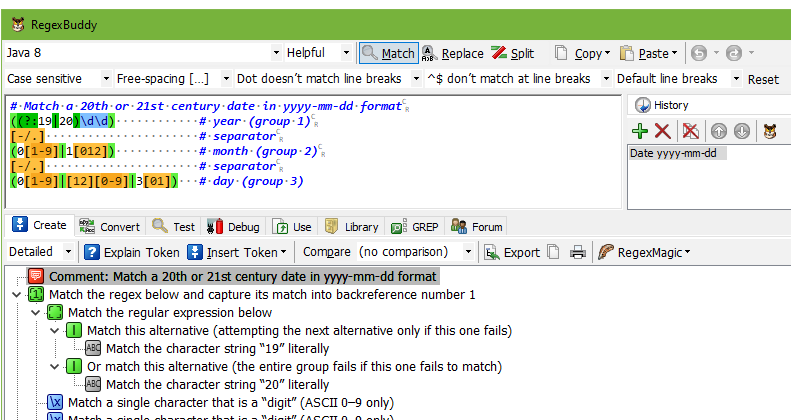The height and width of the screenshot is (420, 791).
Task: Move history item up arrow
Action: (718, 131)
